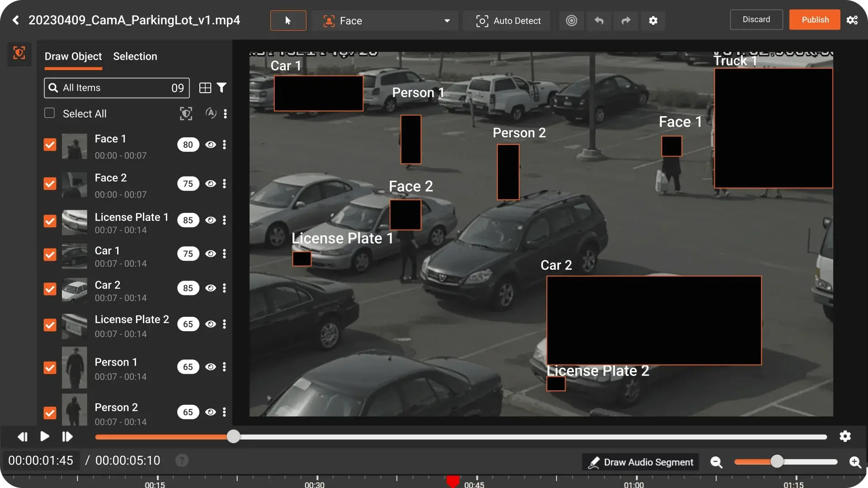Adjust the timeline zoom slider
The image size is (868, 488).
click(777, 462)
